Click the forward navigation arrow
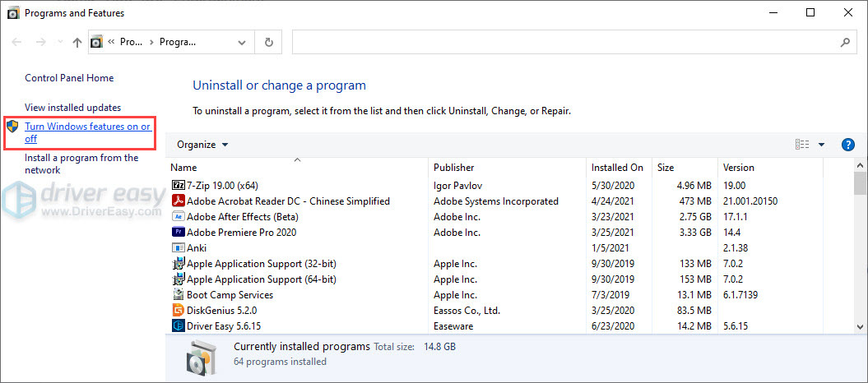 tap(41, 42)
